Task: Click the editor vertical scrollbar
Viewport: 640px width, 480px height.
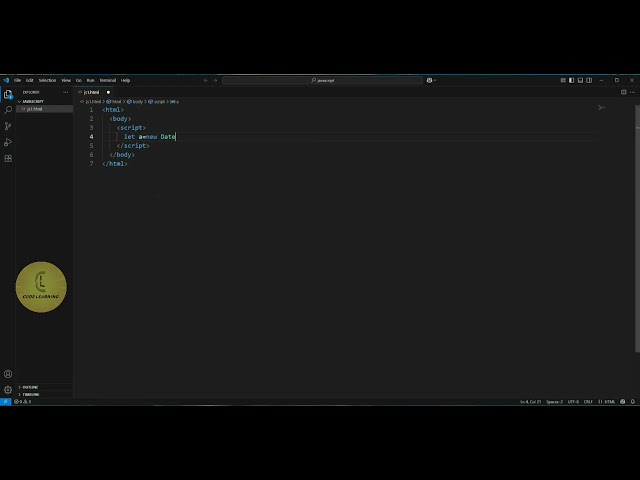Action: coord(637,229)
